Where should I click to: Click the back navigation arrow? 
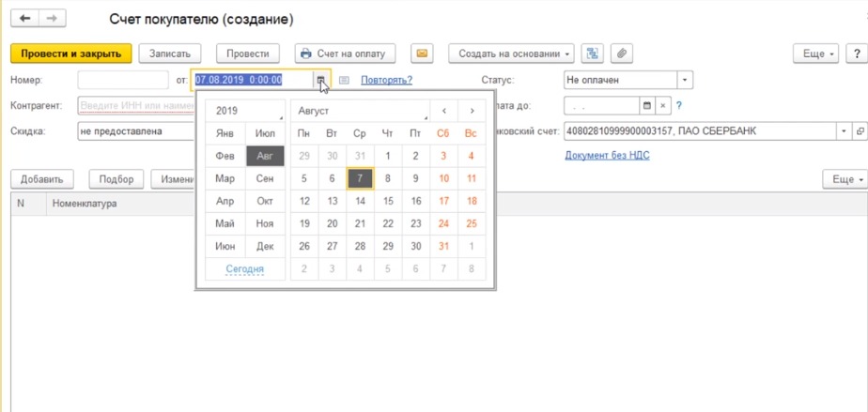[x=25, y=19]
